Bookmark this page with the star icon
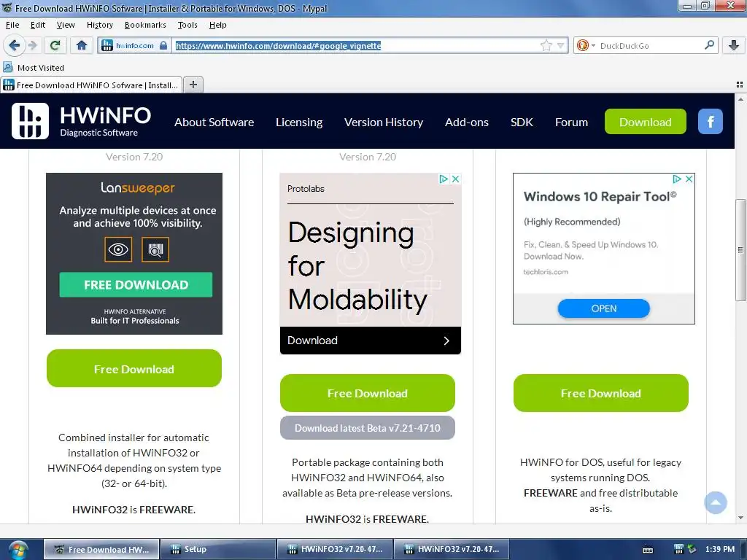Screen dimensions: 747x560 pyautogui.click(x=546, y=46)
